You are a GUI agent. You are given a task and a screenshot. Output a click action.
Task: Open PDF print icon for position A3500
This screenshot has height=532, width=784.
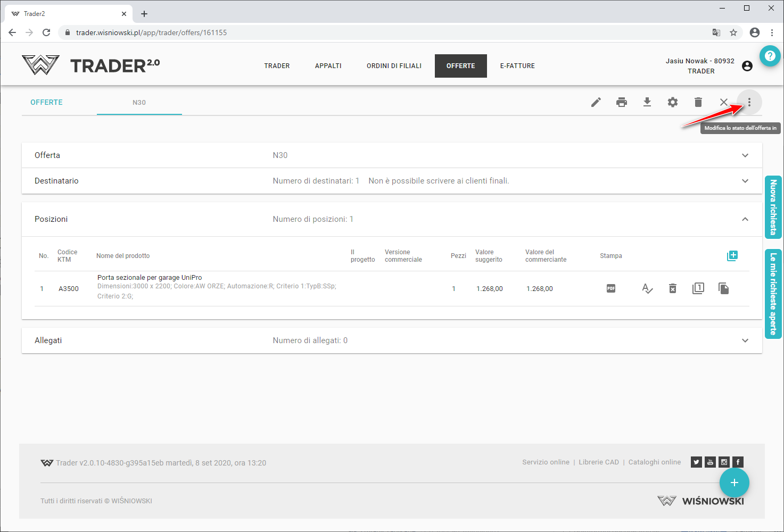[610, 288]
